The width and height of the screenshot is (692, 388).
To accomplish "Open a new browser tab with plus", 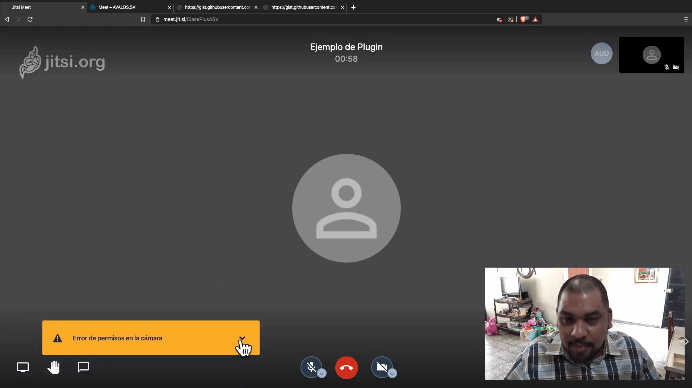I will click(x=353, y=7).
